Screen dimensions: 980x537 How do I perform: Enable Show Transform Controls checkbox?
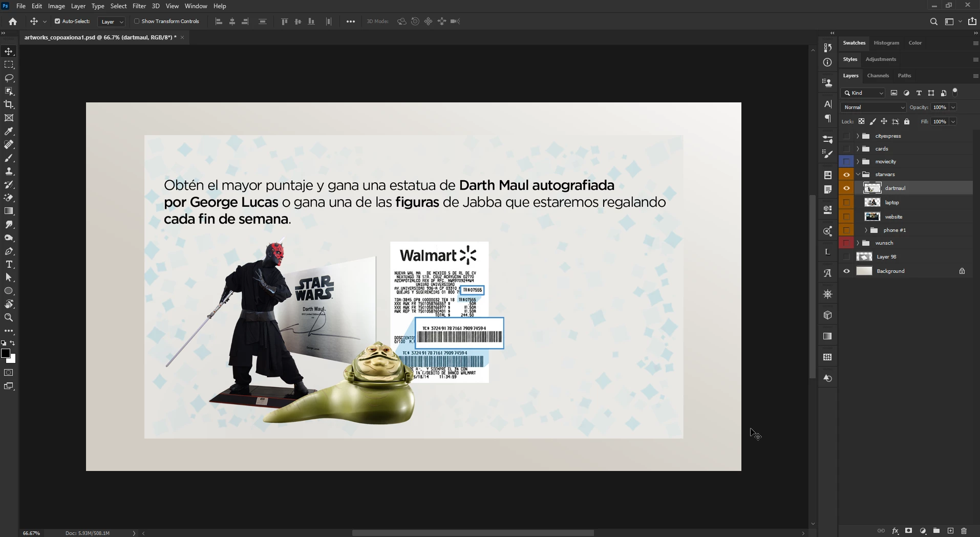(137, 22)
